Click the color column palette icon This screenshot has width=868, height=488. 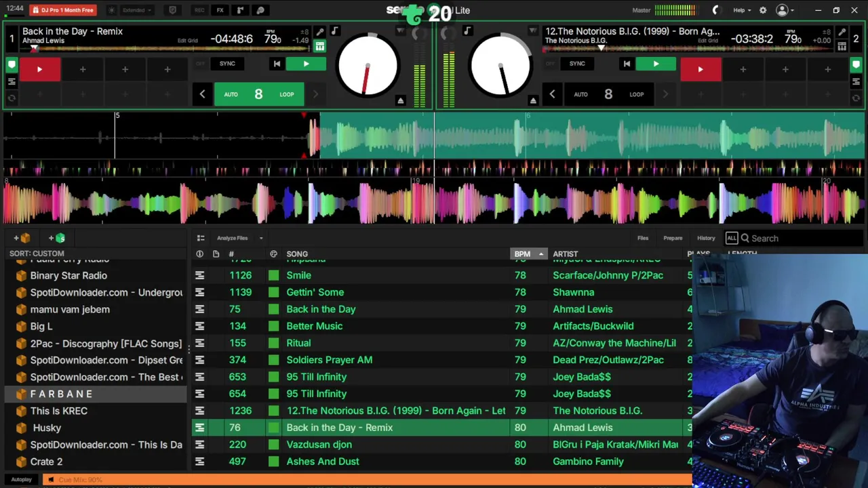(x=273, y=254)
